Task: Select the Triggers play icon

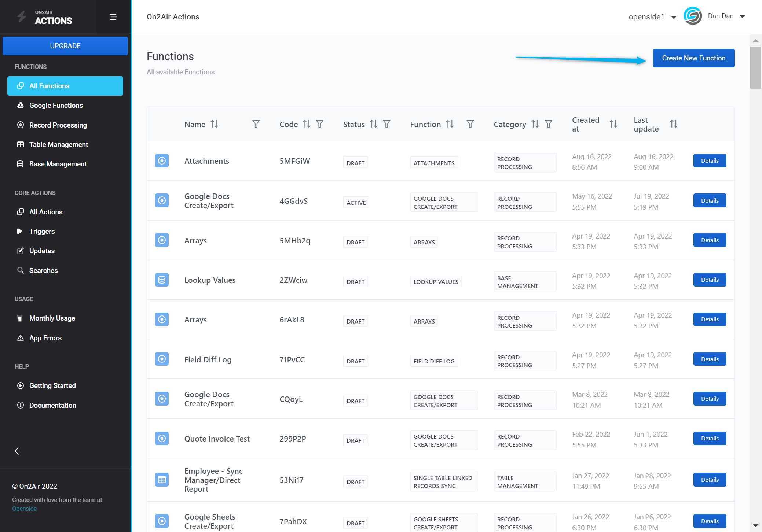Action: point(20,231)
